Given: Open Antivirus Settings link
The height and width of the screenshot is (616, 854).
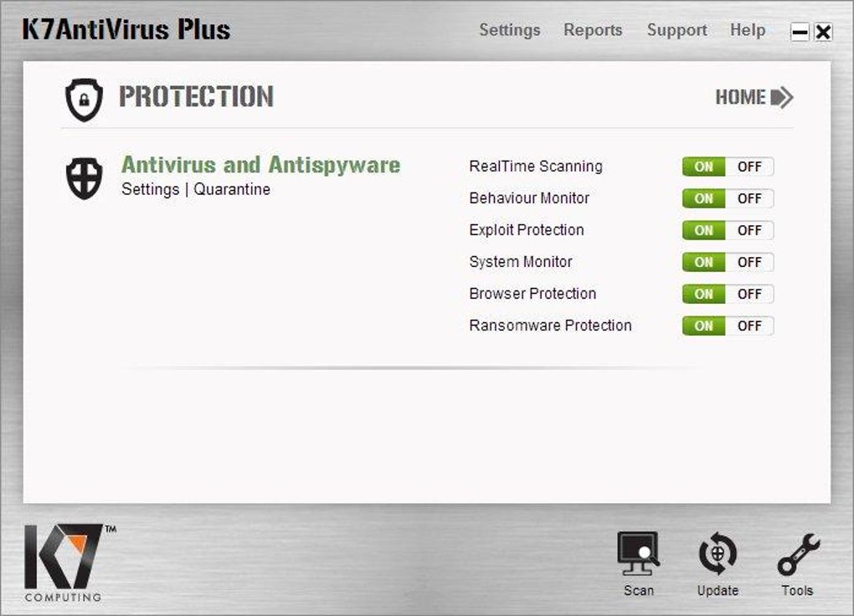Looking at the screenshot, I should (151, 189).
